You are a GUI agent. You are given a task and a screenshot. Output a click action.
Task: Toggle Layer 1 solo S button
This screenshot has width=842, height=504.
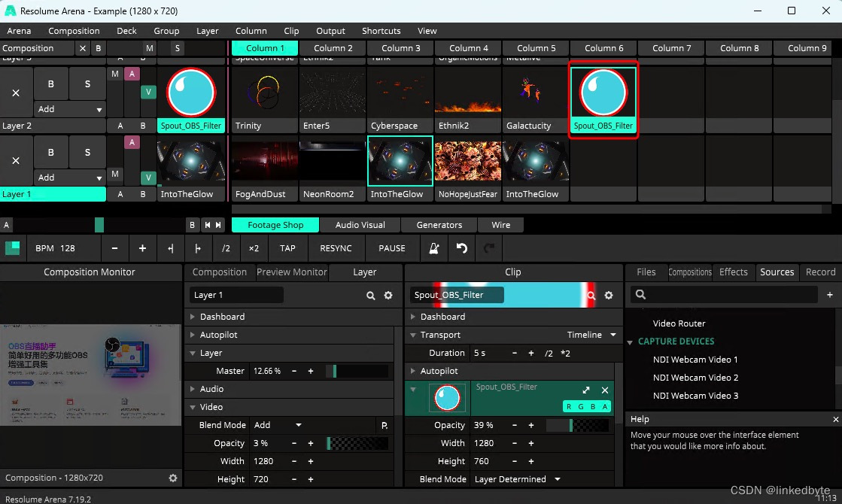87,153
